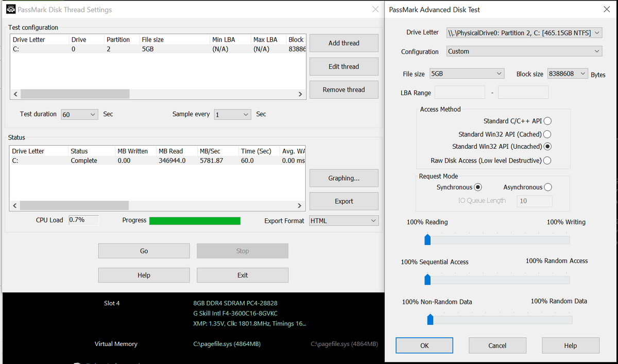618x364 pixels.
Task: Click right scroll arrow of Status list
Action: click(x=301, y=206)
